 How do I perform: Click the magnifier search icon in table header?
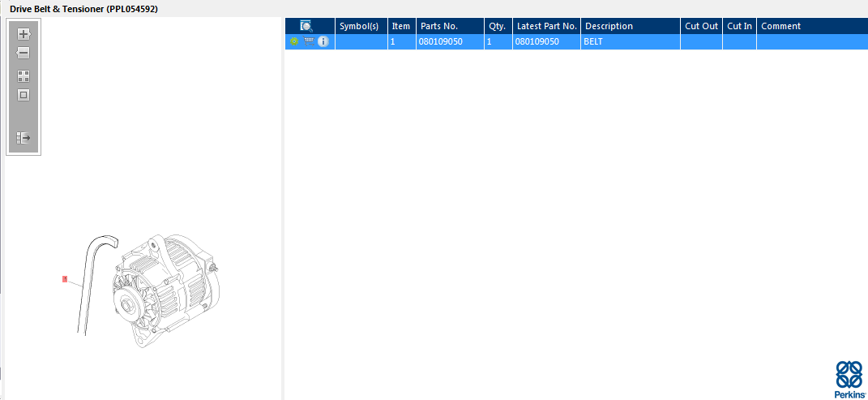(306, 26)
